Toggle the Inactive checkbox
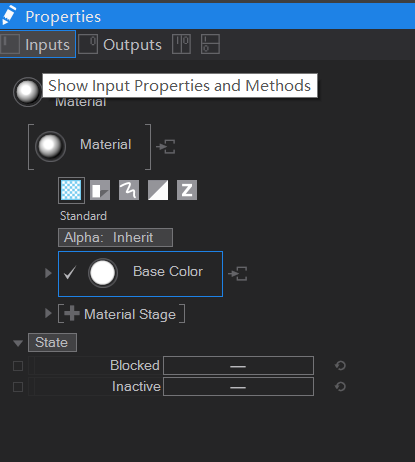The image size is (415, 462). click(18, 387)
